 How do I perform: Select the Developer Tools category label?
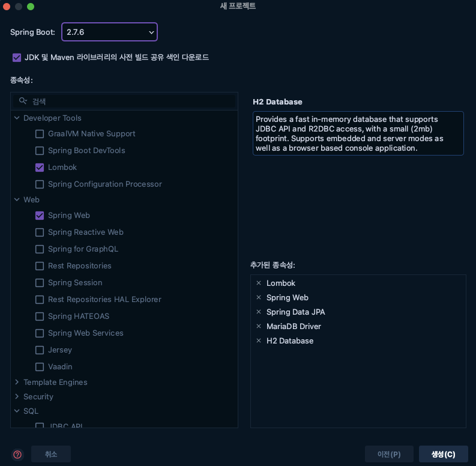[x=52, y=118]
